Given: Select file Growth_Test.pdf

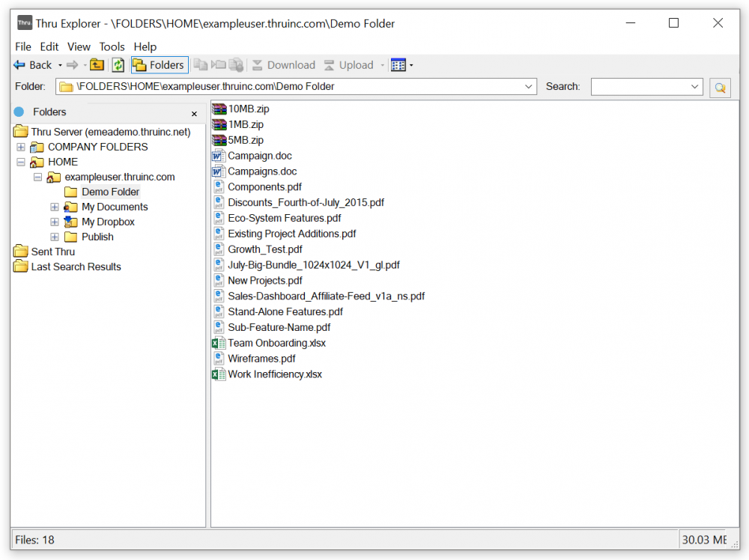Looking at the screenshot, I should coord(265,249).
